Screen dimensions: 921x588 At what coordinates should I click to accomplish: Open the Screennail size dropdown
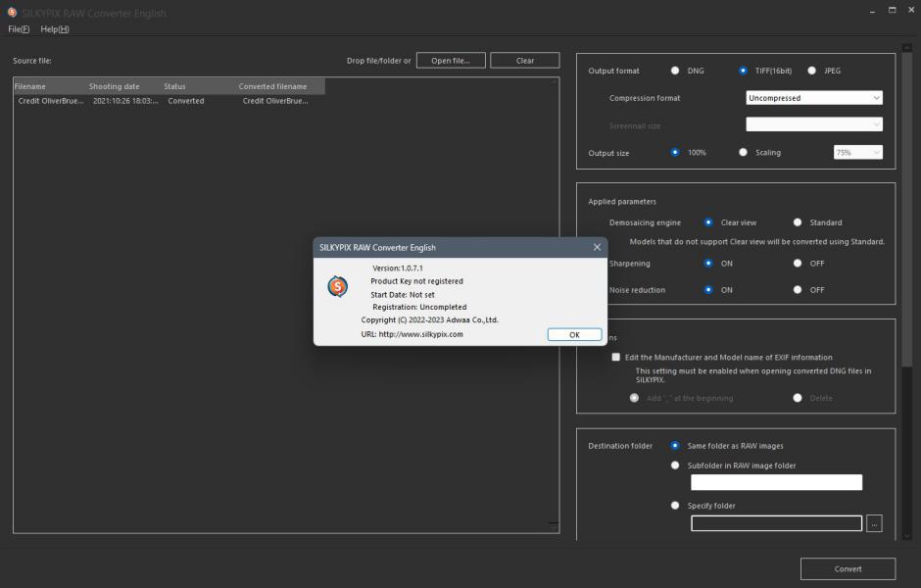[813, 124]
